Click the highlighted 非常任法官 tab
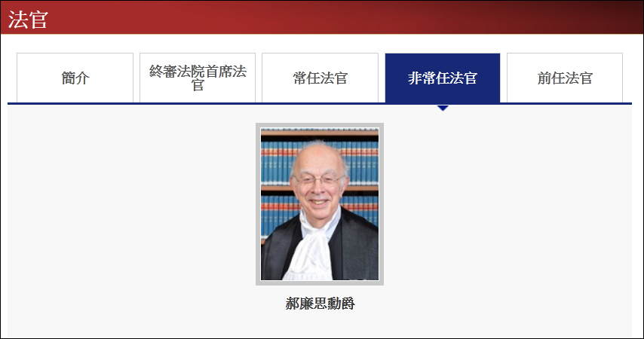 click(x=443, y=78)
